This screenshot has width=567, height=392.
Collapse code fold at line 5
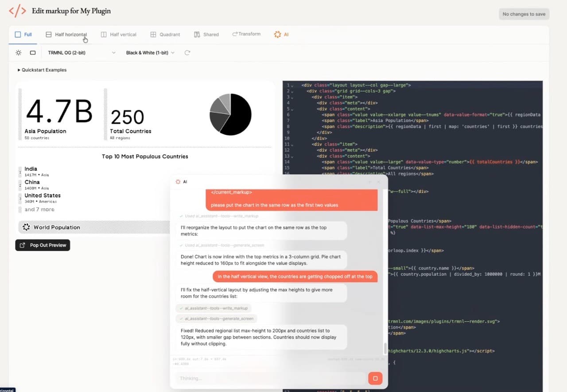pyautogui.click(x=293, y=109)
